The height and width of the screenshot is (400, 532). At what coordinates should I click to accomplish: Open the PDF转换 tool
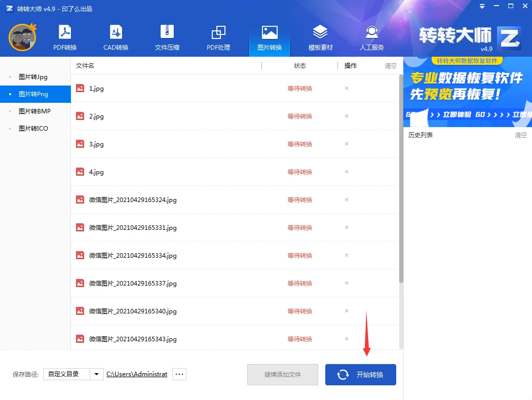(65, 36)
